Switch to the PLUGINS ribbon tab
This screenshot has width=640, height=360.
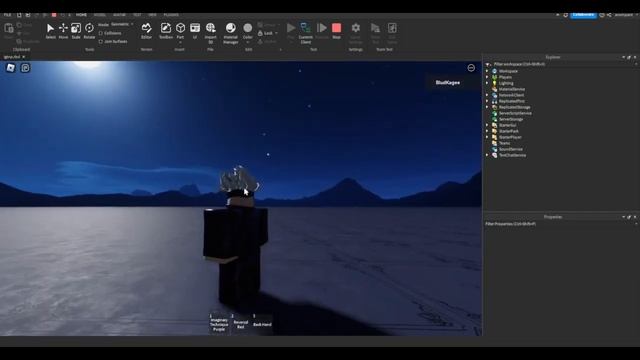(x=171, y=15)
